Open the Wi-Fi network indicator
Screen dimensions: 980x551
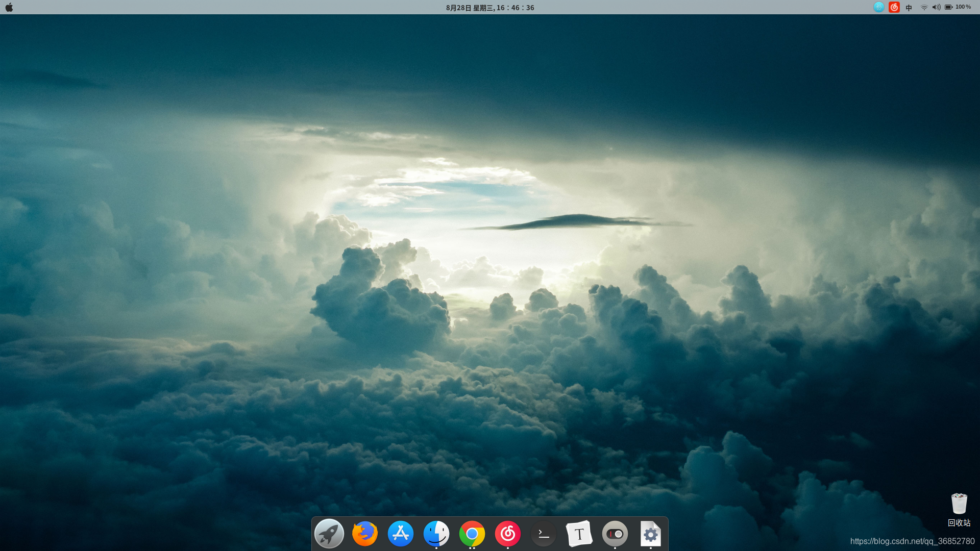click(x=924, y=7)
